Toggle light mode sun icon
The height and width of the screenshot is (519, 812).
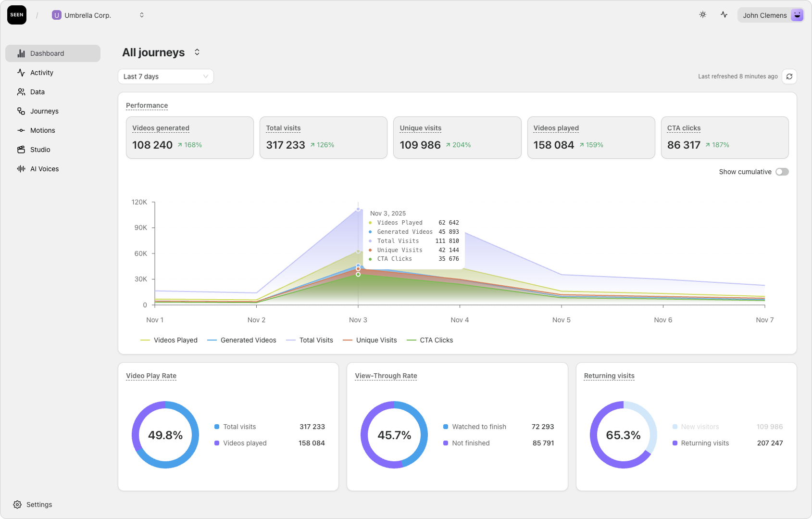click(703, 15)
